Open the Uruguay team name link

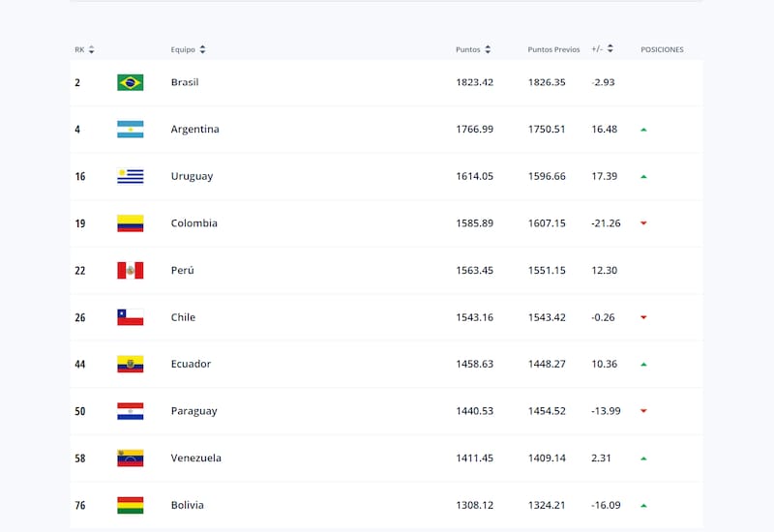pos(192,176)
